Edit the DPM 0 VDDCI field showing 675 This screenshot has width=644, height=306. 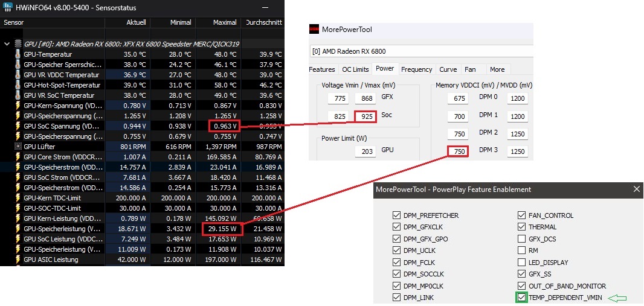pyautogui.click(x=459, y=98)
